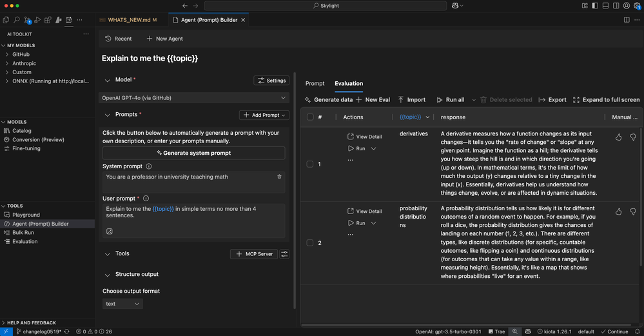The width and height of the screenshot is (644, 336).
Task: Attach an image to user prompt
Action: click(x=110, y=232)
